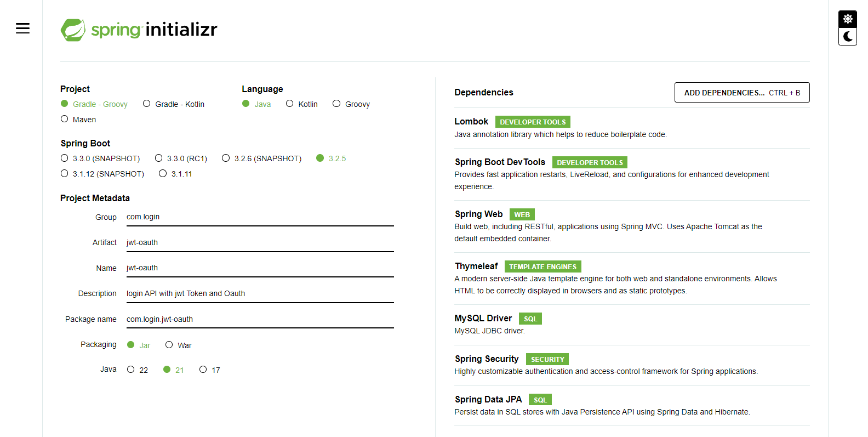Click the Thymeleaf dependency title
The width and height of the screenshot is (868, 437).
coord(476,266)
